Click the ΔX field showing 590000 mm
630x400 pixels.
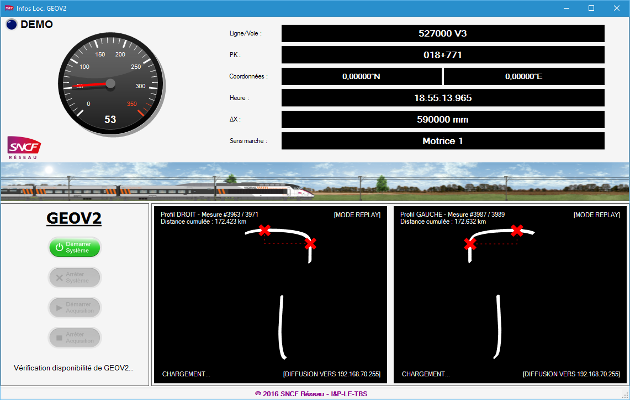point(443,120)
